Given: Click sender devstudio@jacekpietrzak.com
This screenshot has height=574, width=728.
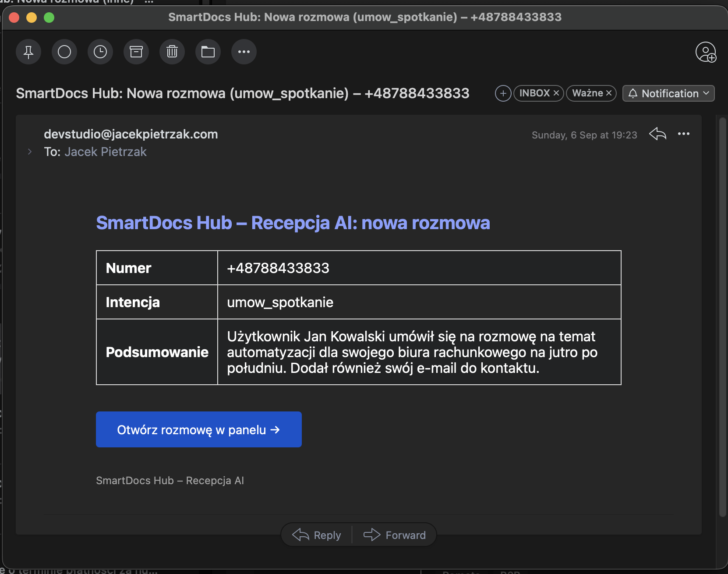Looking at the screenshot, I should click(x=131, y=134).
